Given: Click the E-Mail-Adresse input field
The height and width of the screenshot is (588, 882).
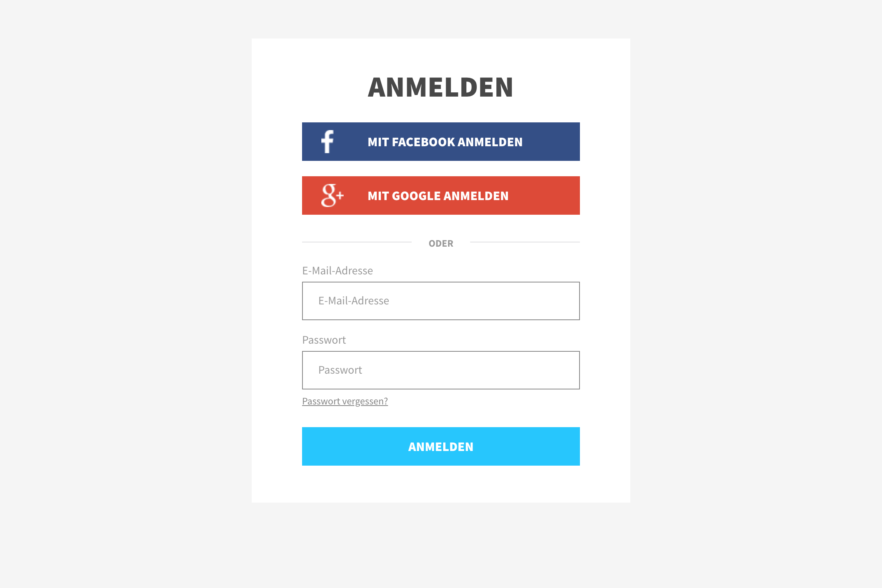Looking at the screenshot, I should (x=441, y=301).
